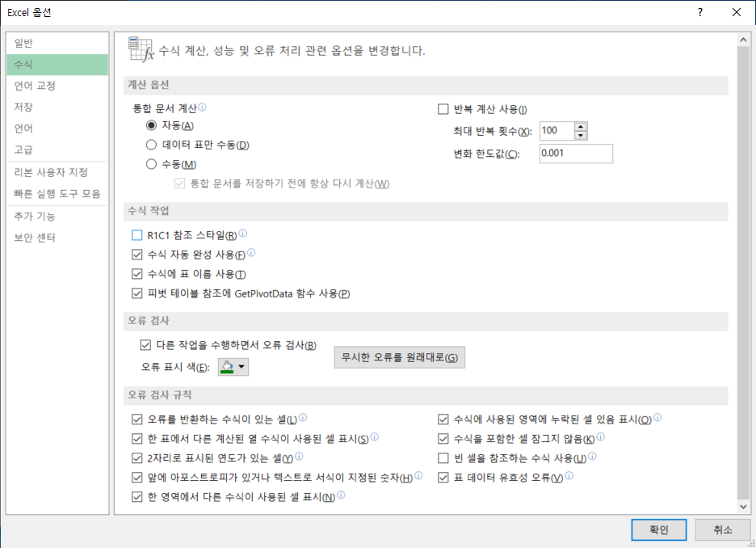Toggle 한 영역에서 다른 수식이 사용된 셀 checkbox
The image size is (756, 548).
(x=137, y=497)
